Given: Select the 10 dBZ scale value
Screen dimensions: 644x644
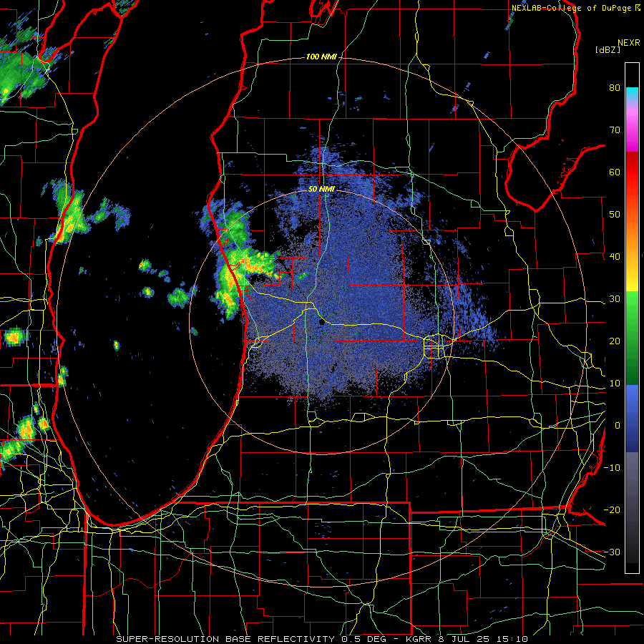Looking at the screenshot, I should coord(615,384).
